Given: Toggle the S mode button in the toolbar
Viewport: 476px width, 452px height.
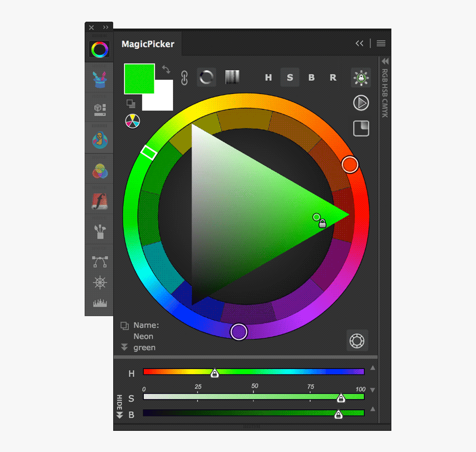Looking at the screenshot, I should pyautogui.click(x=290, y=77).
